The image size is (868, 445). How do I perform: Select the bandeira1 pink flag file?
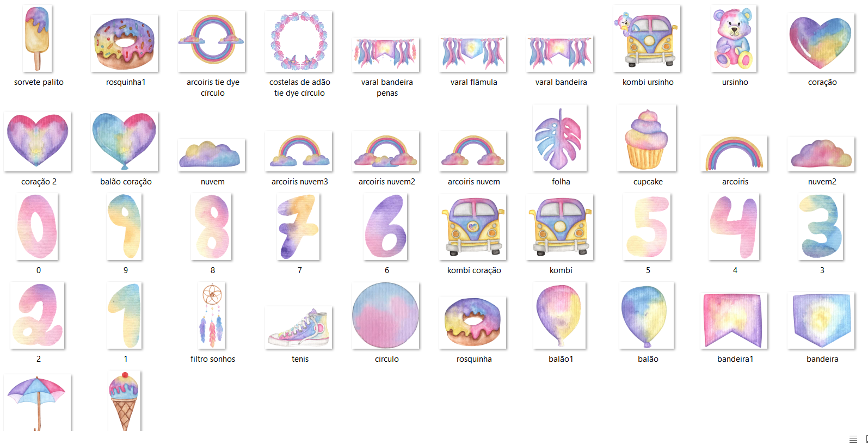pyautogui.click(x=734, y=321)
